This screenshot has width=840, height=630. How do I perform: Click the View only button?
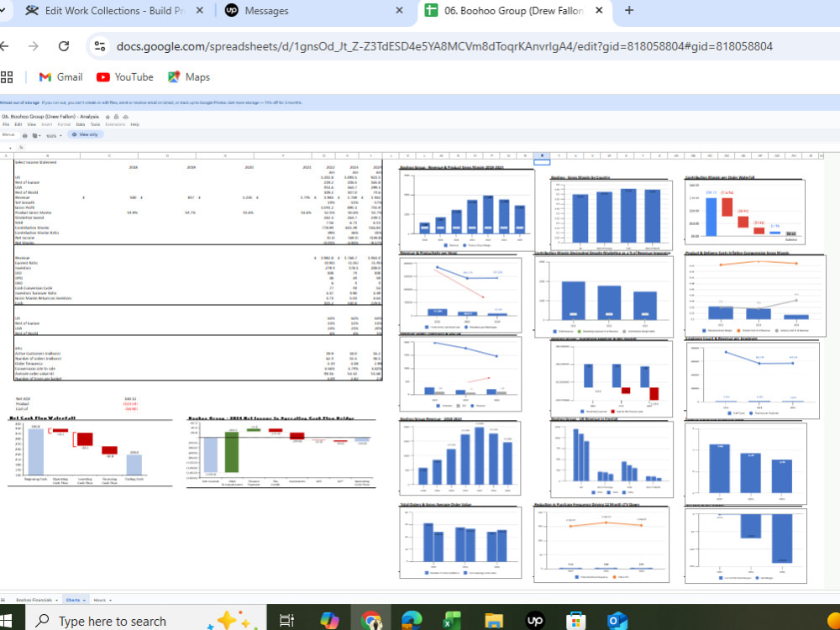(x=85, y=134)
